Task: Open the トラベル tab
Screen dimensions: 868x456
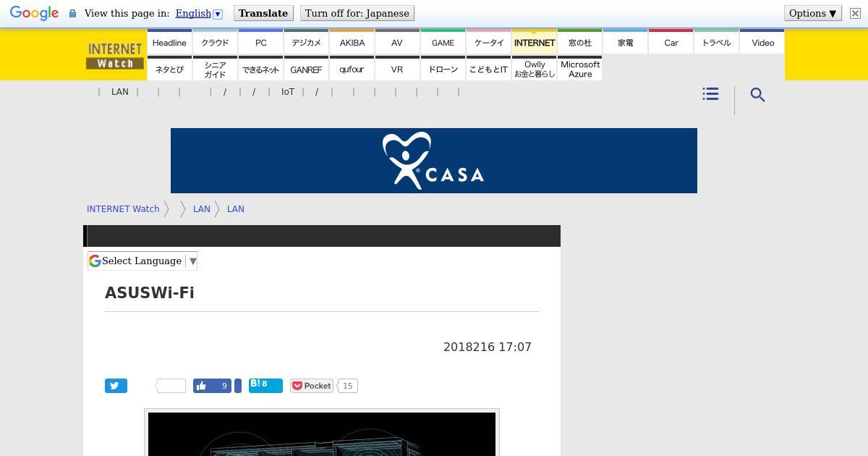Action: tap(717, 43)
